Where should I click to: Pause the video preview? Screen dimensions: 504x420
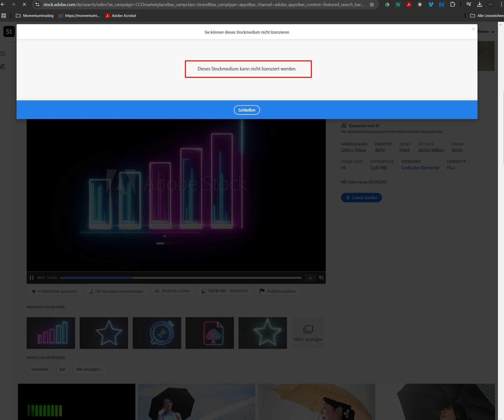[x=31, y=278]
